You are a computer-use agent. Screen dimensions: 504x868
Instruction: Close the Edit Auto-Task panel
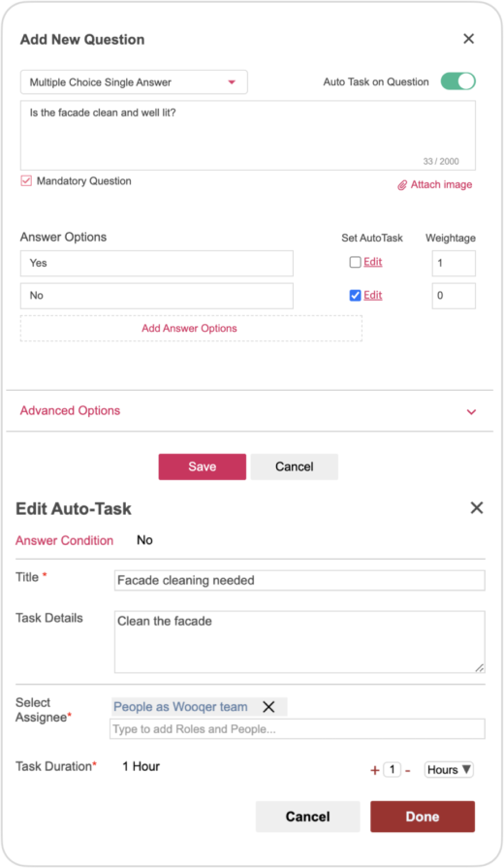point(476,507)
